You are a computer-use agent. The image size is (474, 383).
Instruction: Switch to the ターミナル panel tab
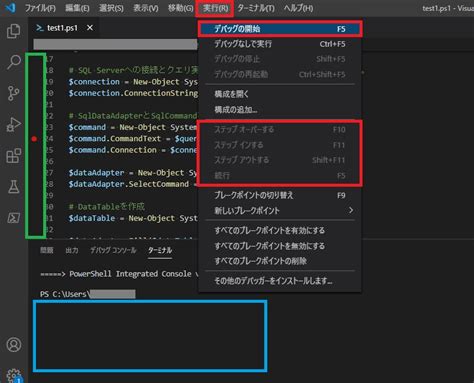tap(160, 250)
